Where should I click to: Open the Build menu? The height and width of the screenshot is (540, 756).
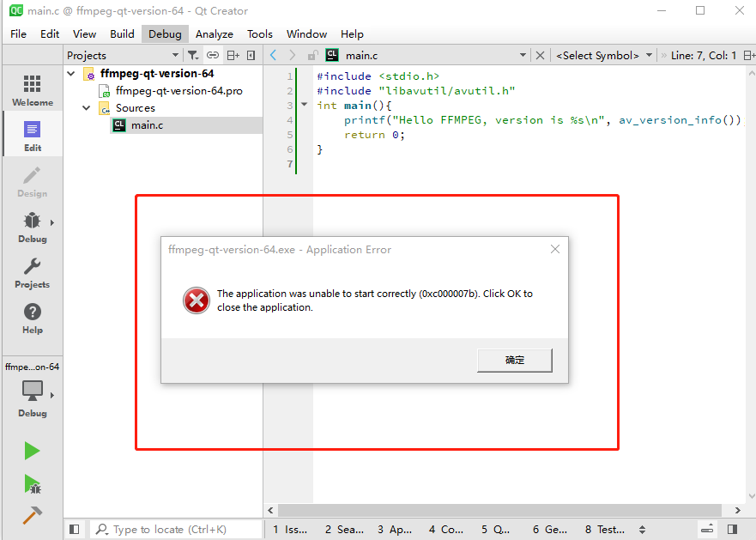tap(122, 34)
